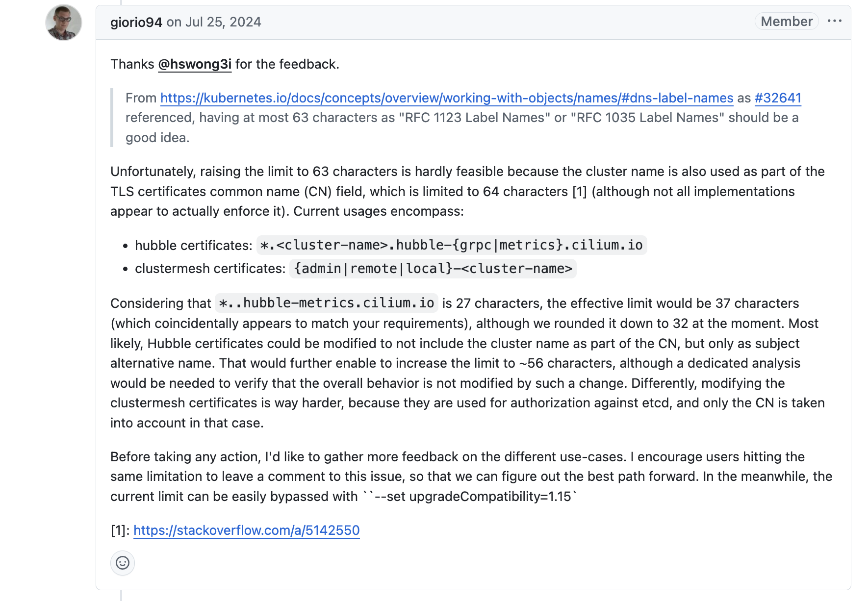
Task: Open the Jul 25, 2024 comment permalink
Action: (x=223, y=22)
